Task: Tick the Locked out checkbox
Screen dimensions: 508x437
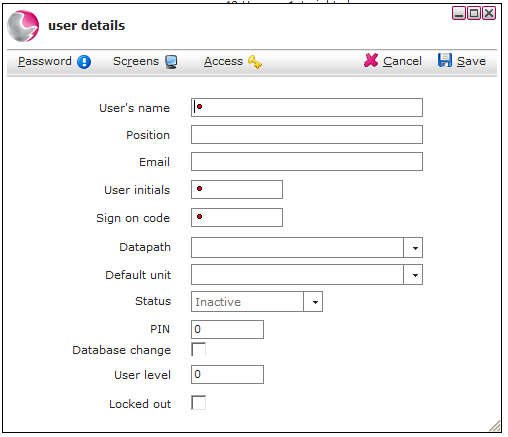Action: (x=198, y=403)
